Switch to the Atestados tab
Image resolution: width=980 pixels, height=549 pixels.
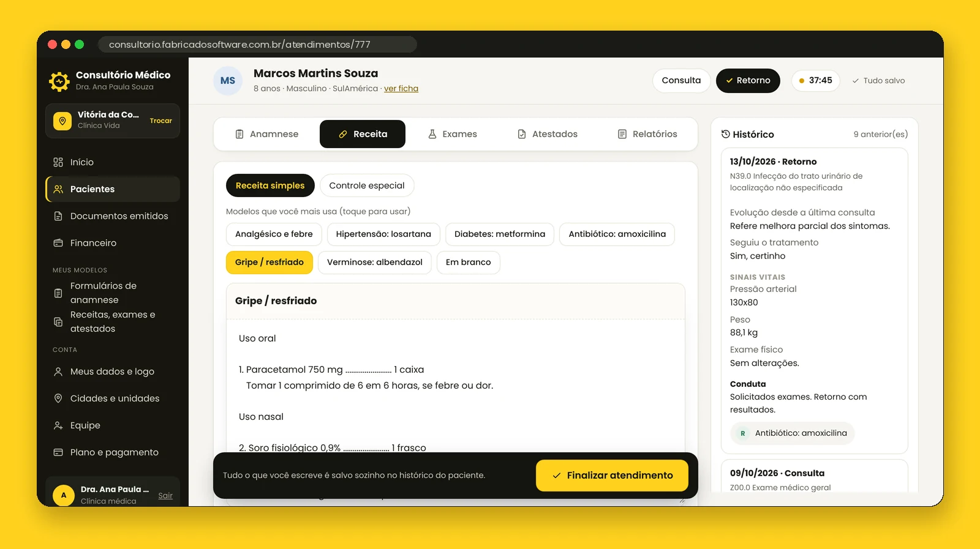click(x=548, y=134)
